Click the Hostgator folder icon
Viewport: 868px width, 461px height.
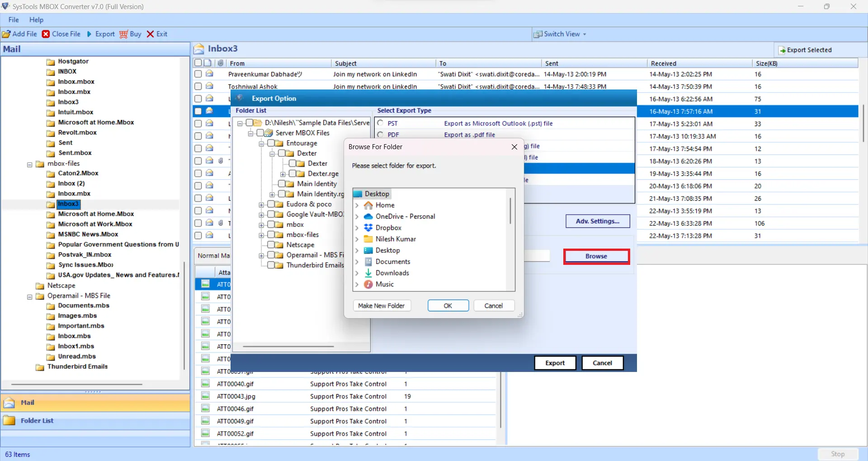[51, 62]
